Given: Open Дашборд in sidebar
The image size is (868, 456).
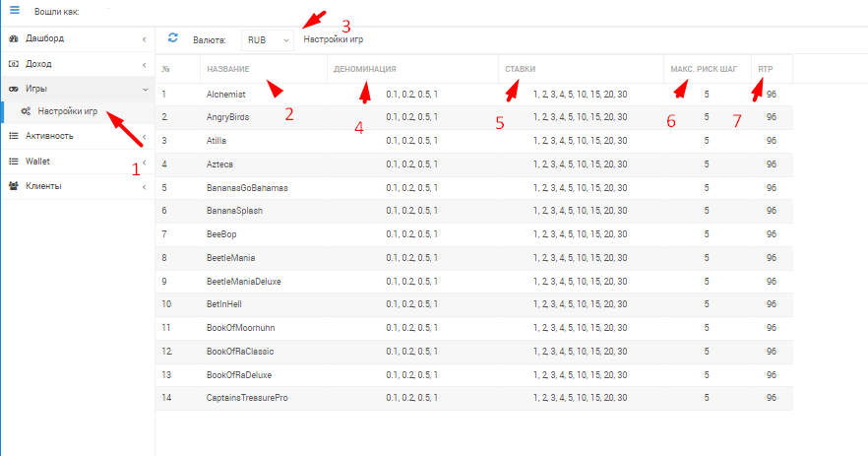Looking at the screenshot, I should (x=45, y=38).
